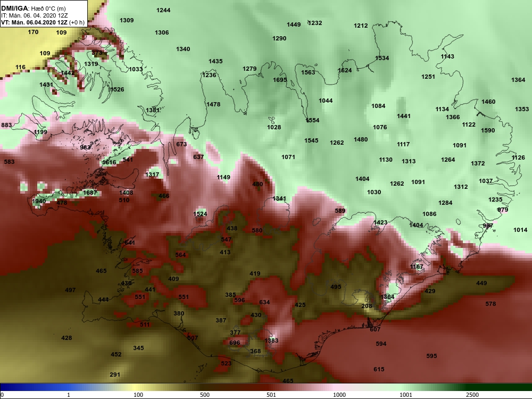Click the value 1940 in the southwest peninsula

click(x=39, y=201)
